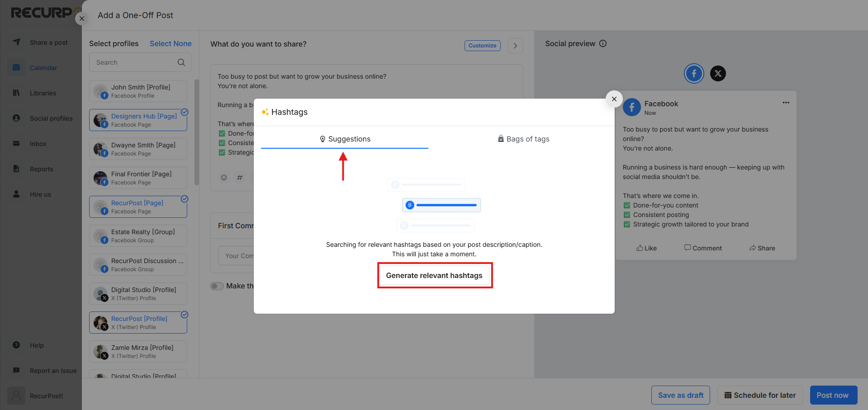This screenshot has width=868, height=410.
Task: Click the Social profiles person icon
Action: (16, 118)
